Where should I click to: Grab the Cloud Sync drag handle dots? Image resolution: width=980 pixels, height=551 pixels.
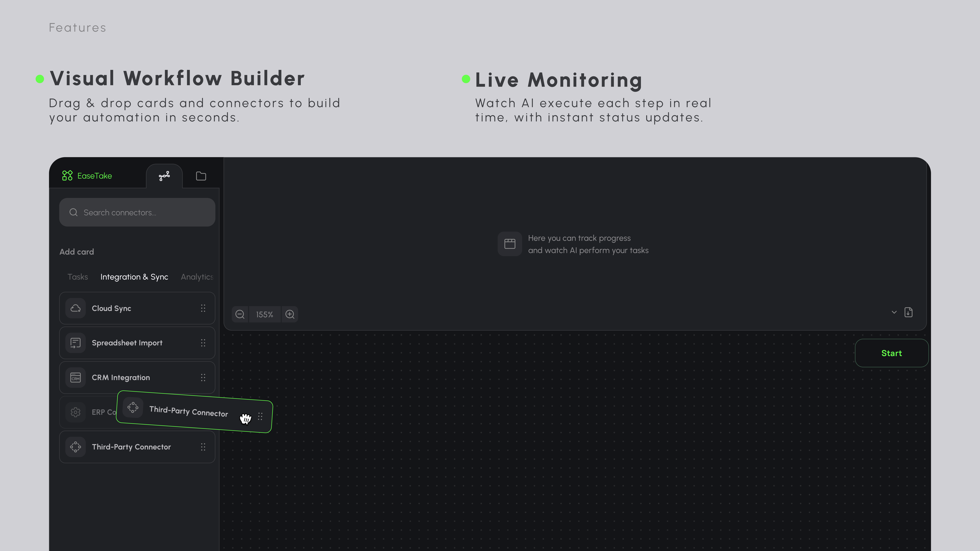(x=203, y=308)
